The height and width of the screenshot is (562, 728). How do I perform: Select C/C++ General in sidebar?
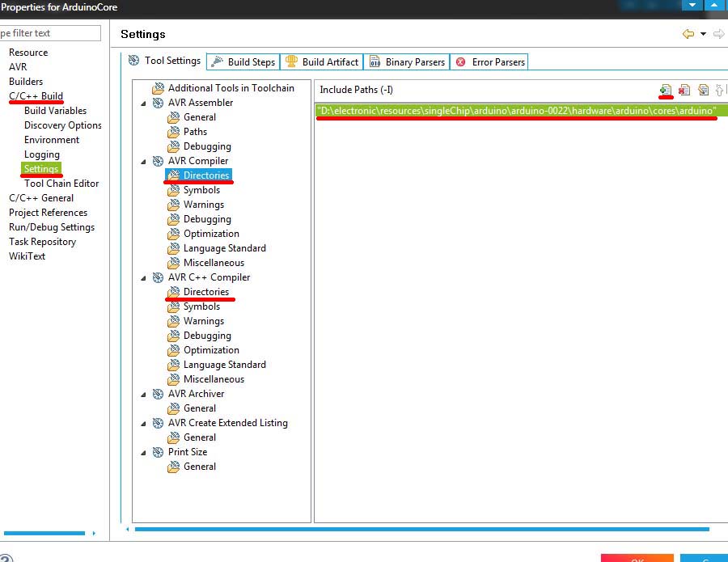41,197
